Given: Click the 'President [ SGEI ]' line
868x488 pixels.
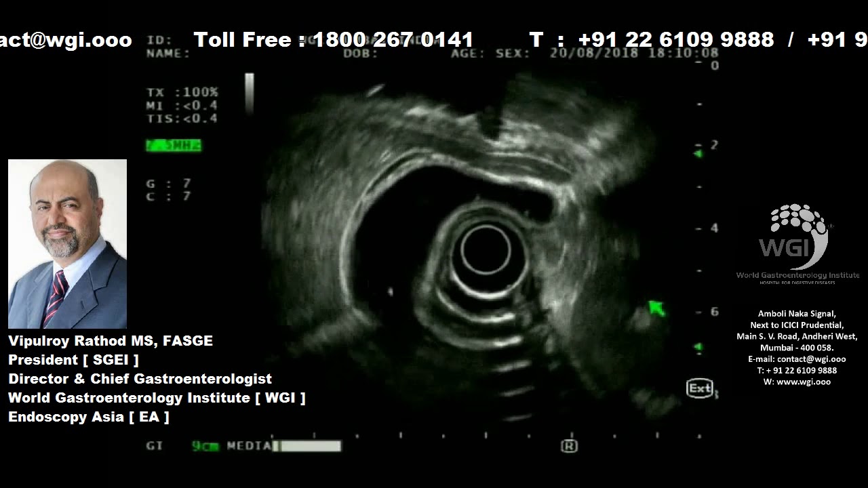Looking at the screenshot, I should [x=73, y=360].
